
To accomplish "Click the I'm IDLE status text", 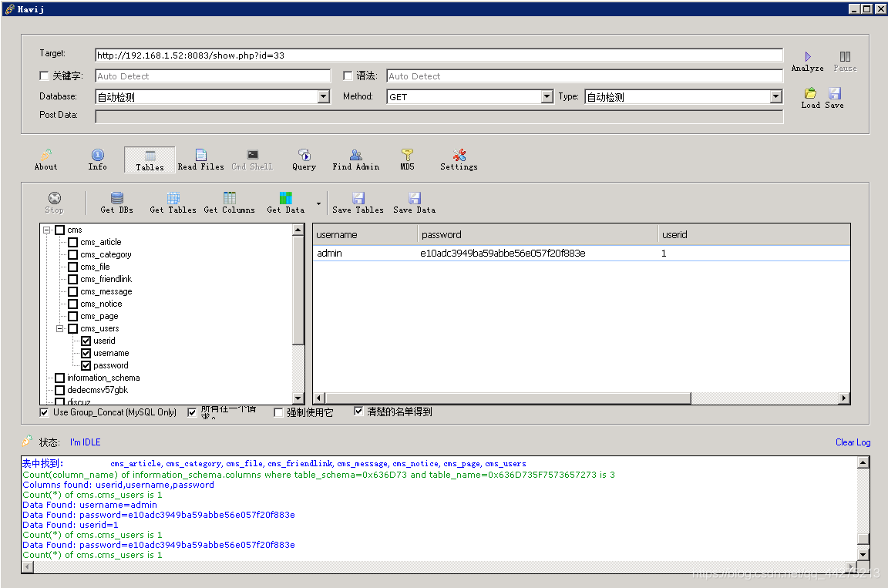I will (x=85, y=442).
